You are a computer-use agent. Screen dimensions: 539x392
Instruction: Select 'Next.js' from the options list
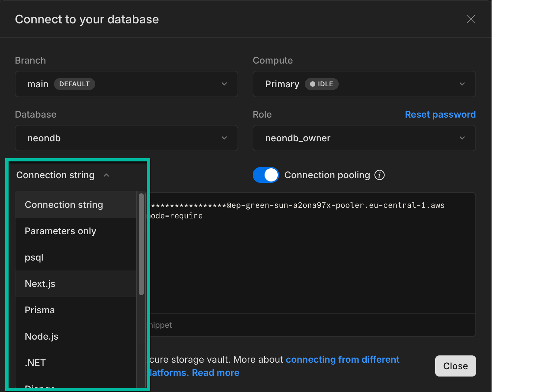point(40,284)
